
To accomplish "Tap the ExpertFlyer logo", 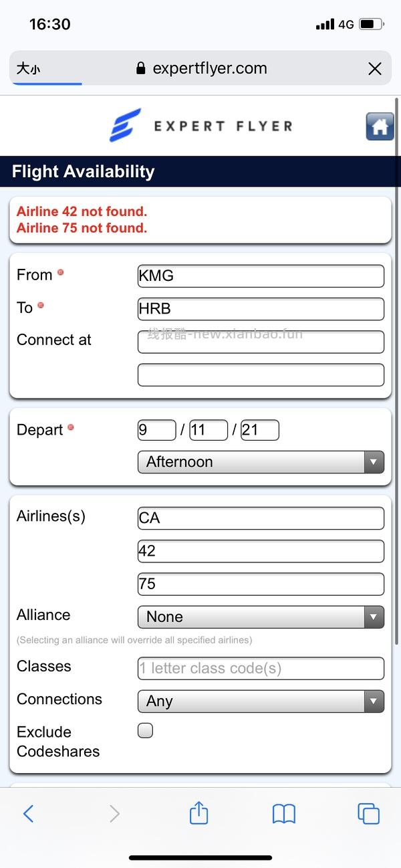I will pyautogui.click(x=200, y=126).
